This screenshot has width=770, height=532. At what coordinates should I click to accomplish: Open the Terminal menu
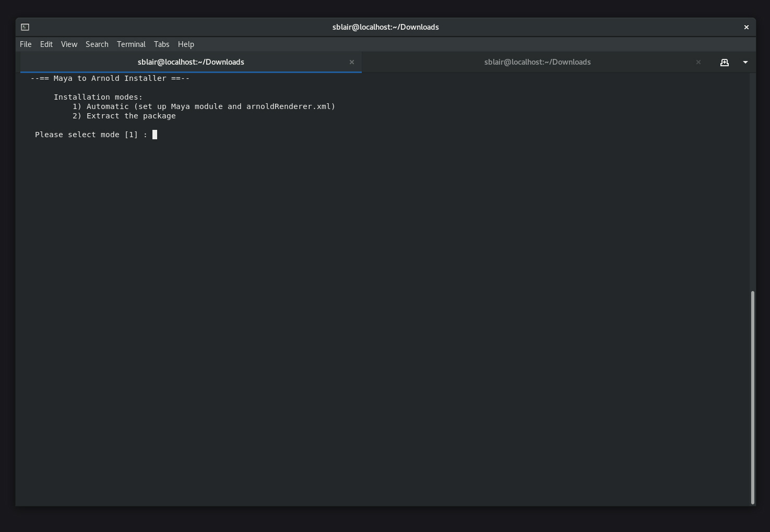131,44
